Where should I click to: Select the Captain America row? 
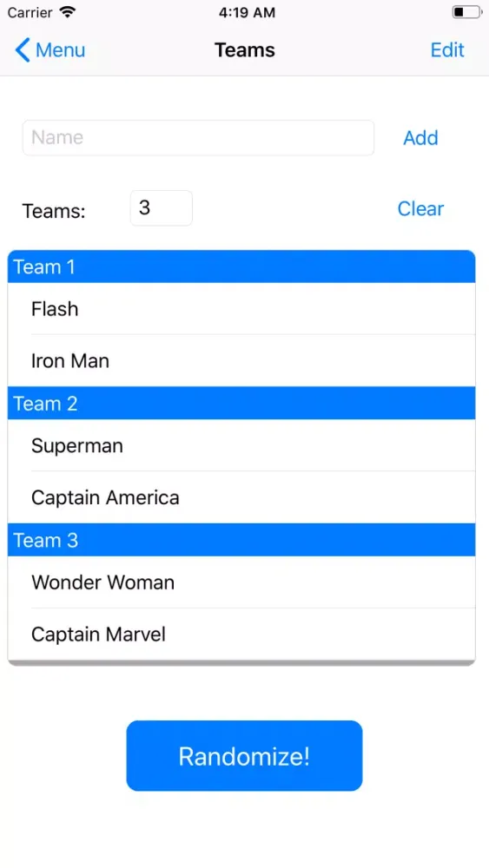coord(241,497)
